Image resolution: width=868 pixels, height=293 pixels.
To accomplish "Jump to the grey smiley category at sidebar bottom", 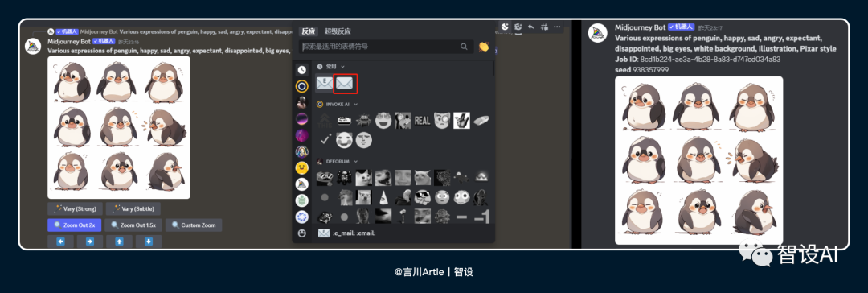I will 301,233.
